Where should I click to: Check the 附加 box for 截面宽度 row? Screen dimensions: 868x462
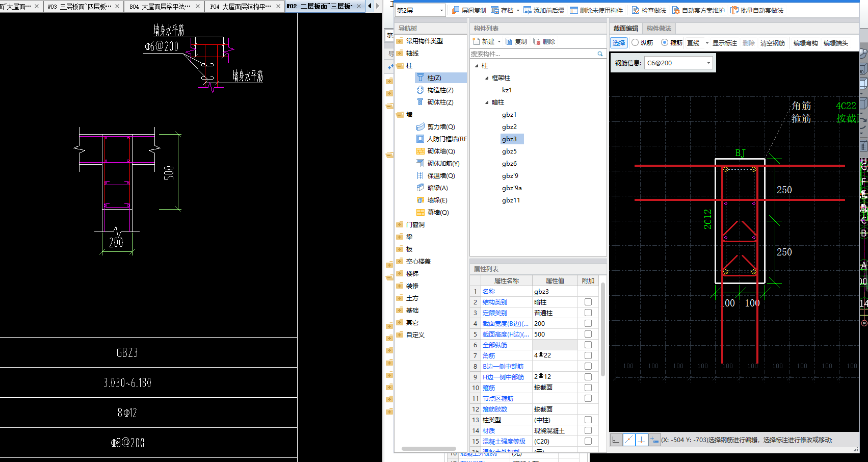coord(588,323)
